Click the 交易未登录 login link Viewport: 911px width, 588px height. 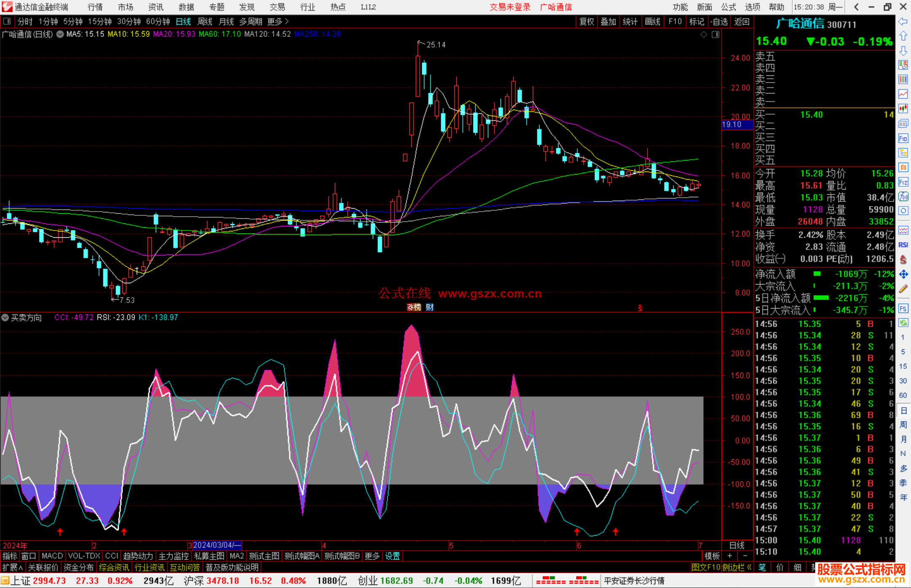point(509,7)
